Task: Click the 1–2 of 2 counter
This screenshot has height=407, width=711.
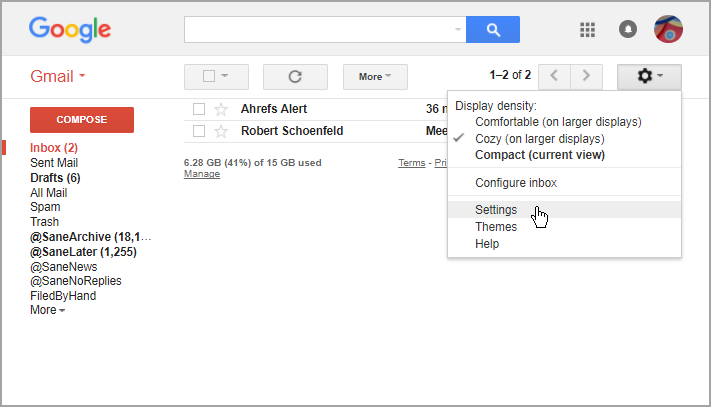Action: pos(510,75)
